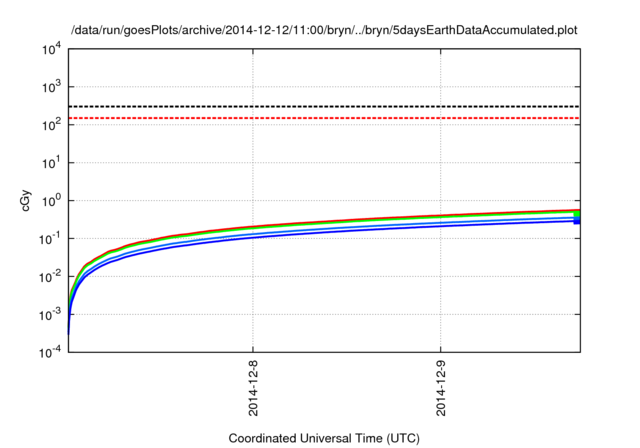Click the red dashed threshold line

click(324, 118)
